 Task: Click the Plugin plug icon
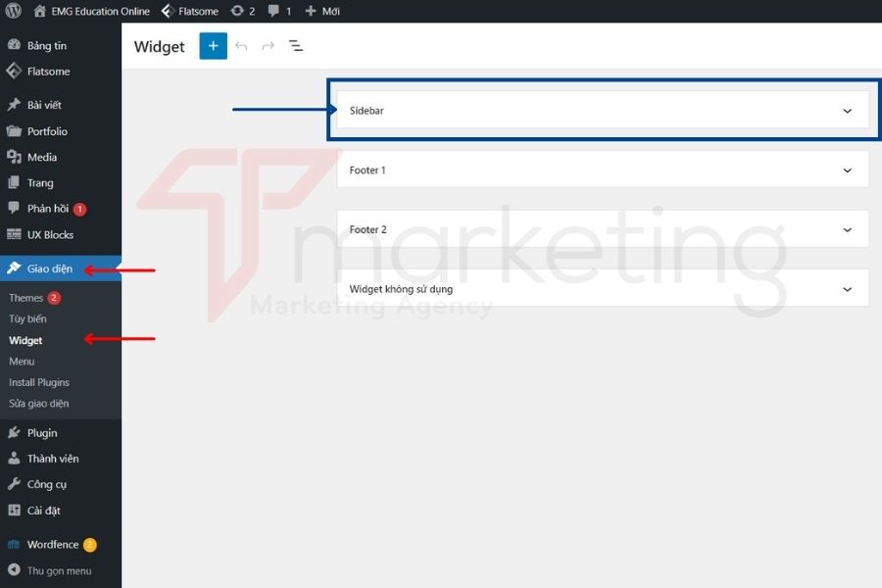[x=14, y=433]
